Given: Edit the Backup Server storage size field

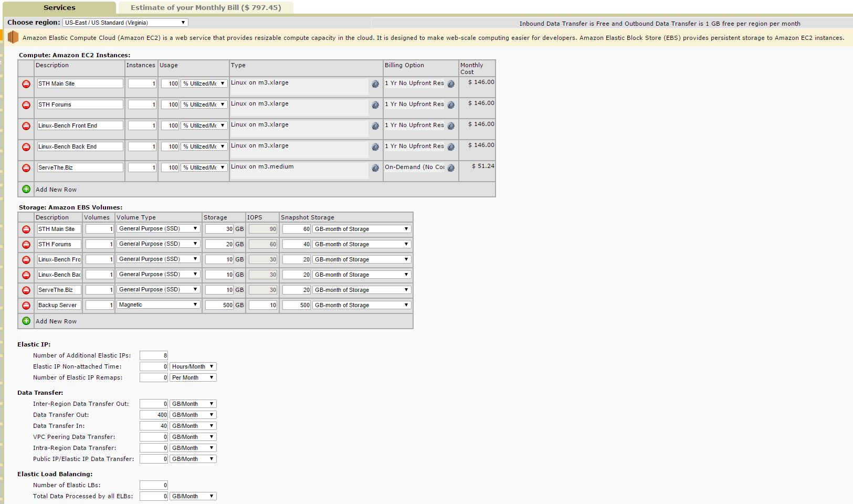Looking at the screenshot, I should click(219, 305).
